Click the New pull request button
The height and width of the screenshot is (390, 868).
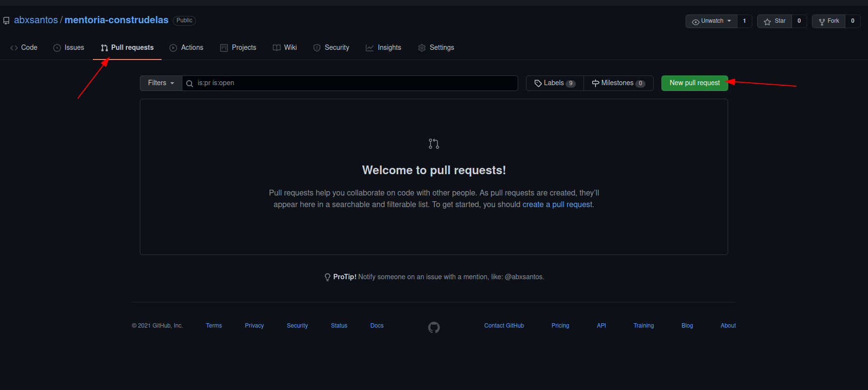695,83
